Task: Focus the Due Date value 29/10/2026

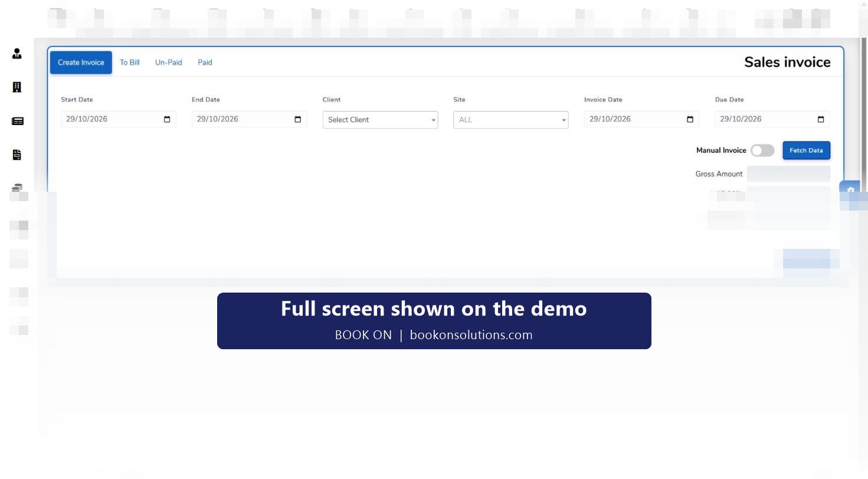Action: (x=741, y=119)
